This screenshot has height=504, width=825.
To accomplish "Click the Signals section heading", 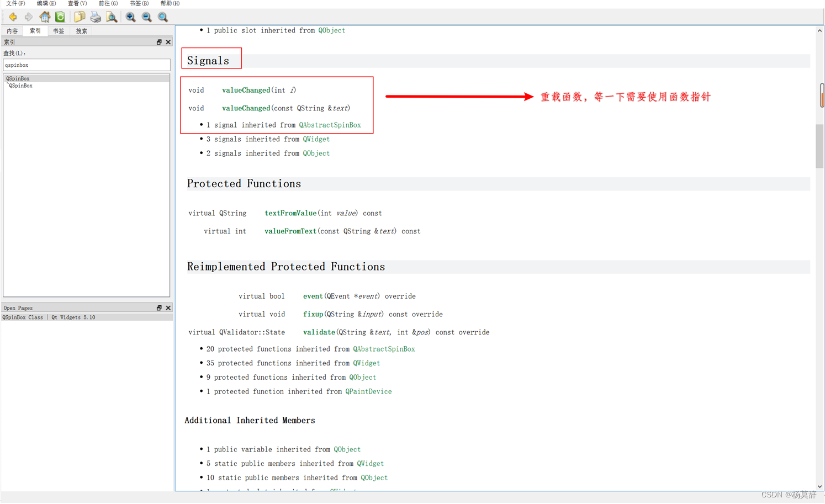I will point(208,61).
